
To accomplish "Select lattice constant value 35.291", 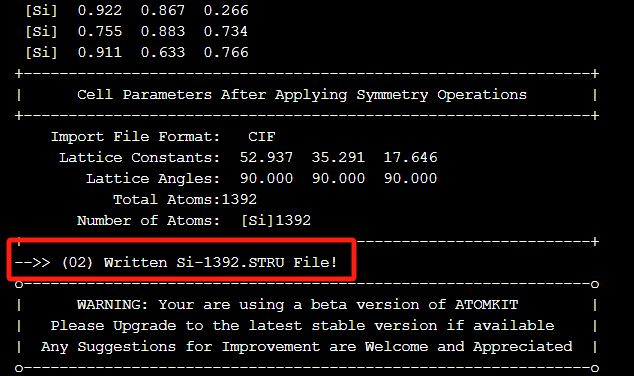I will [338, 157].
